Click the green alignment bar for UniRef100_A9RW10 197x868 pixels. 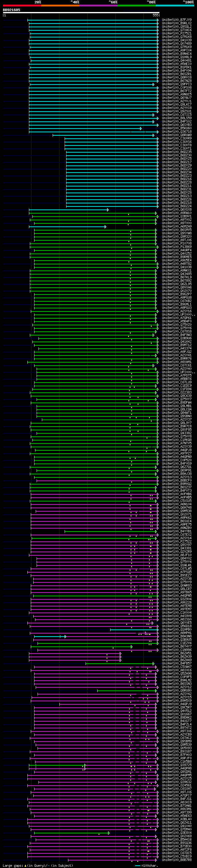coord(93,213)
